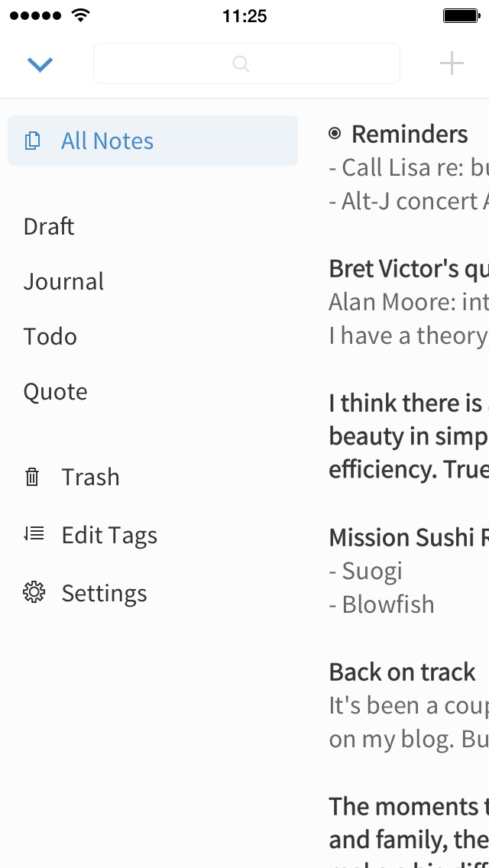Image resolution: width=489 pixels, height=868 pixels.
Task: Tap the plus icon to add note
Action: (452, 63)
